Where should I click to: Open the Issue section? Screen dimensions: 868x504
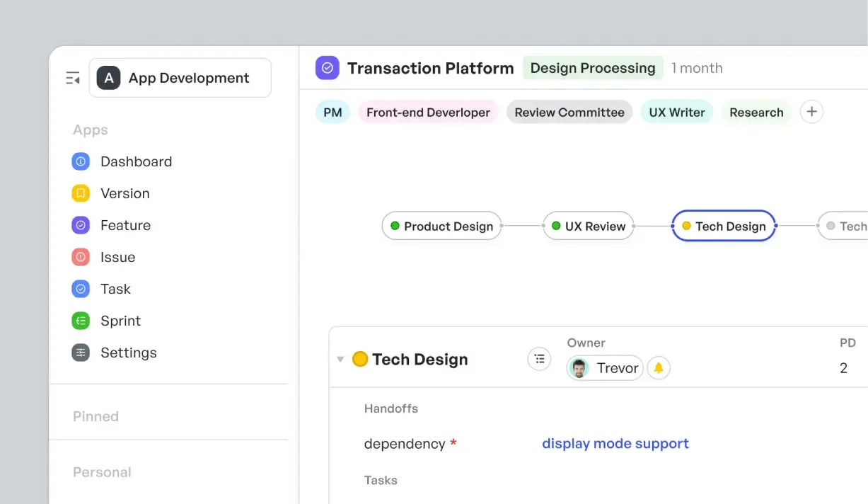pos(117,257)
